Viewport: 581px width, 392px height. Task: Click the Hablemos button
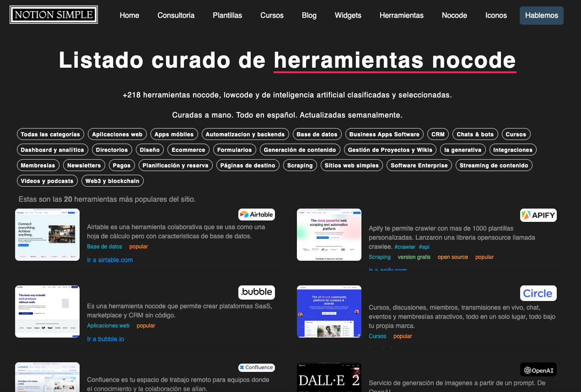click(542, 15)
